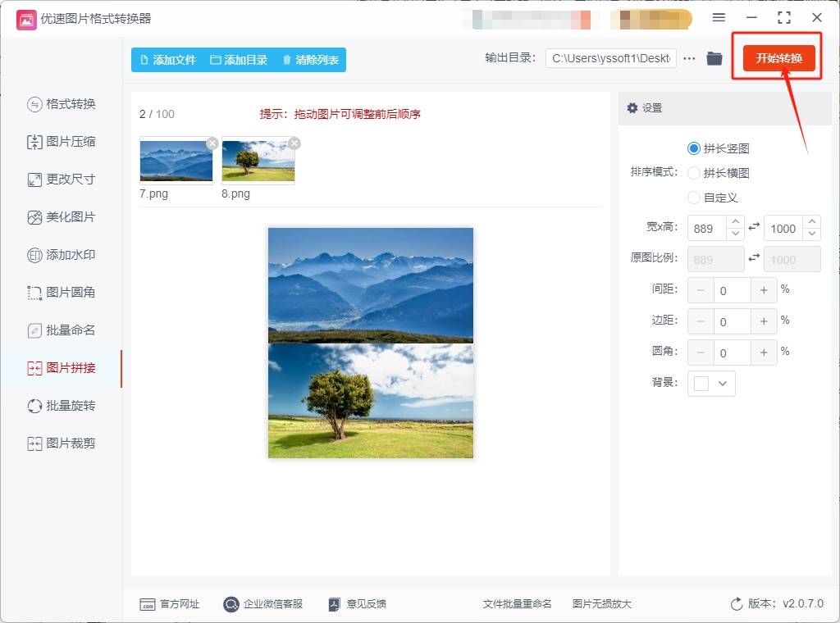
Task: Click the orange blurred account badge
Action: point(651,20)
